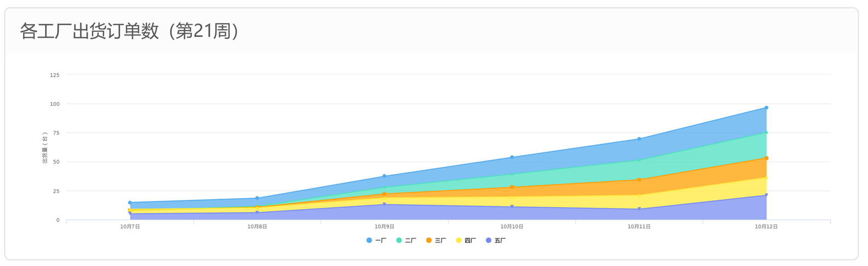This screenshot has width=868, height=266.
Task: Click the 10月12日 x-axis label
Action: 766,227
